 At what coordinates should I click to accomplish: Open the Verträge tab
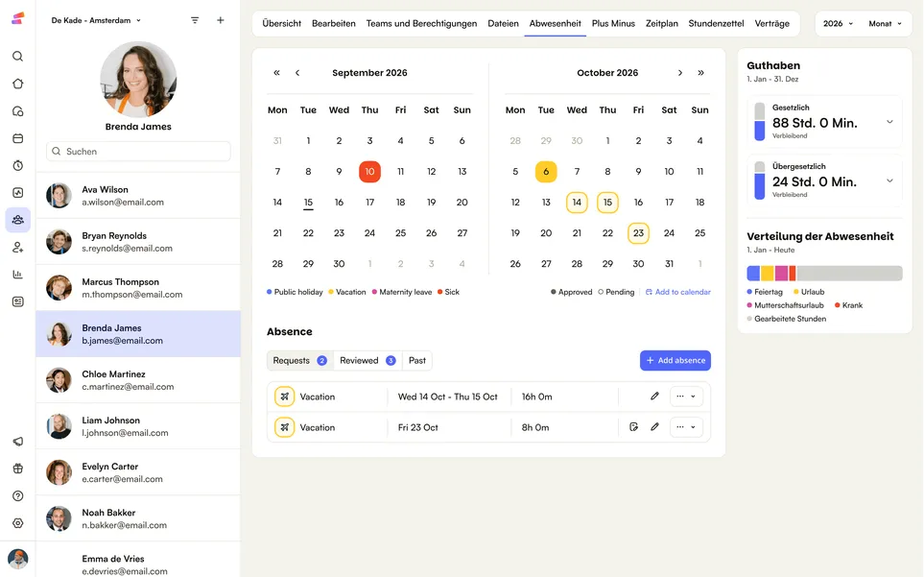tap(772, 24)
